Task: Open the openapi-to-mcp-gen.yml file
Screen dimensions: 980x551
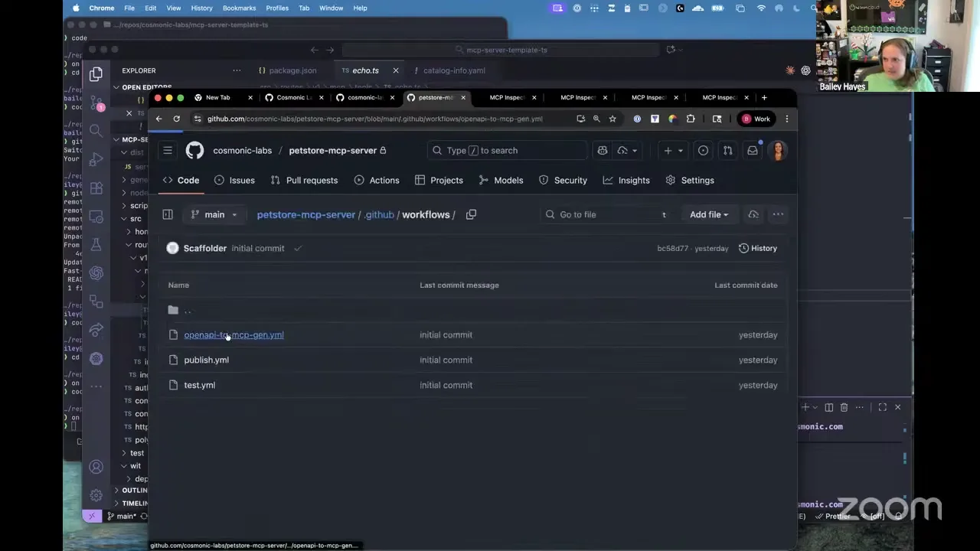Action: [234, 335]
